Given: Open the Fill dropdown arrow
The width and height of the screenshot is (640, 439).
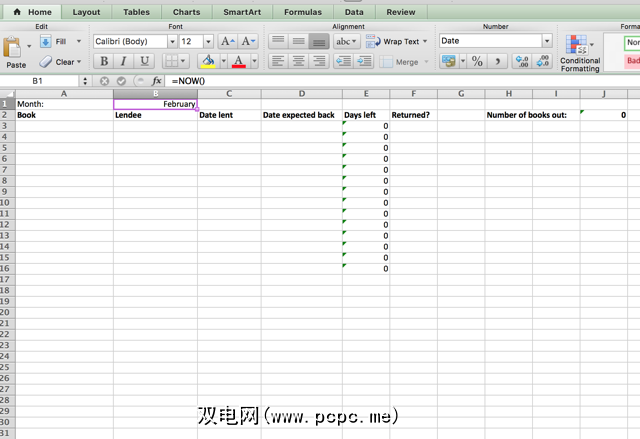Looking at the screenshot, I should (79, 42).
